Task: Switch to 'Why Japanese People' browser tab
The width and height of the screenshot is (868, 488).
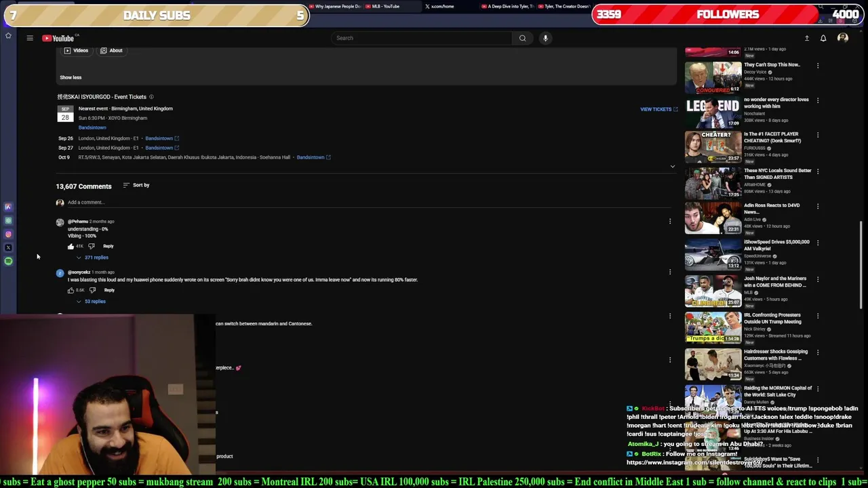Action: coord(334,6)
